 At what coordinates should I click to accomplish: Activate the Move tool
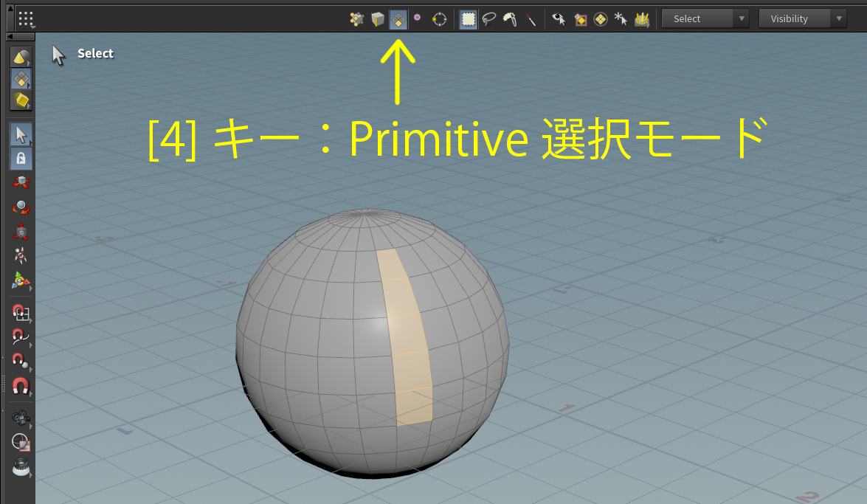click(x=21, y=182)
